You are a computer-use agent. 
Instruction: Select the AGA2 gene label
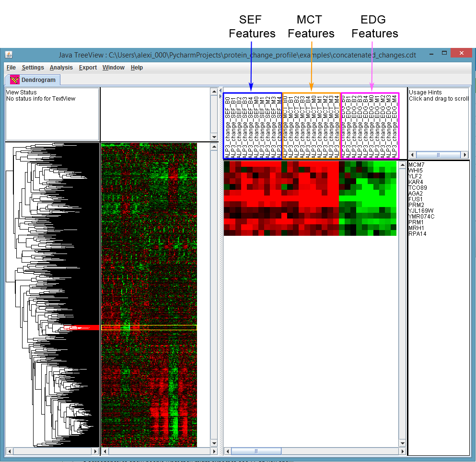click(416, 194)
